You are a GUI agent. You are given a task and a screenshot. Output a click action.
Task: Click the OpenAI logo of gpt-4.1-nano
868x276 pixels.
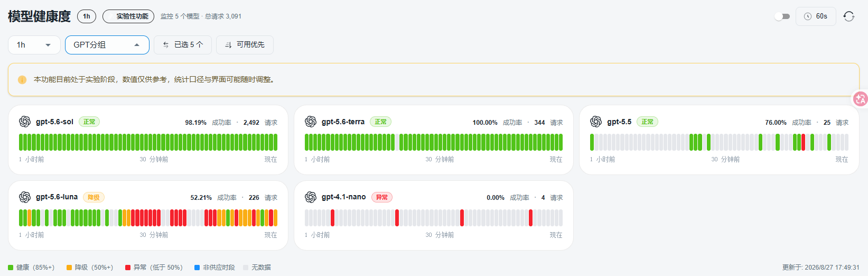pyautogui.click(x=311, y=197)
